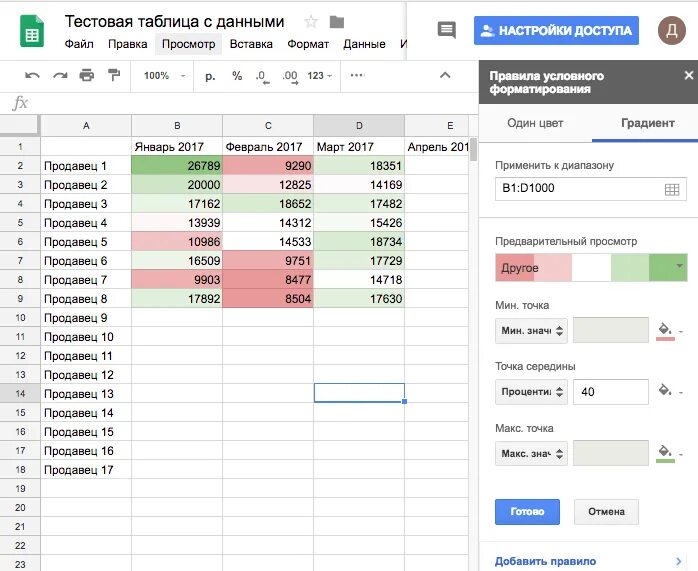Collapse the toolbar with the chevron arrow
This screenshot has width=698, height=571.
tap(445, 75)
